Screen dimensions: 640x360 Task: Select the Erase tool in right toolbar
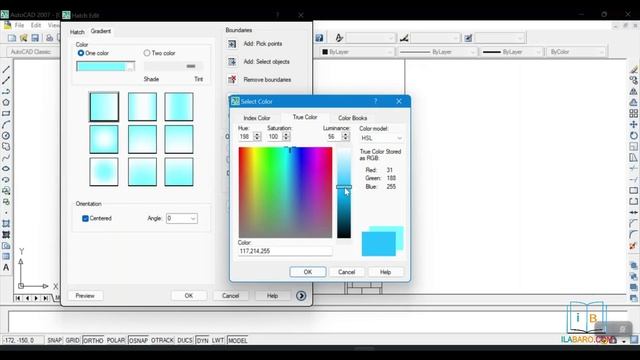[x=633, y=69]
